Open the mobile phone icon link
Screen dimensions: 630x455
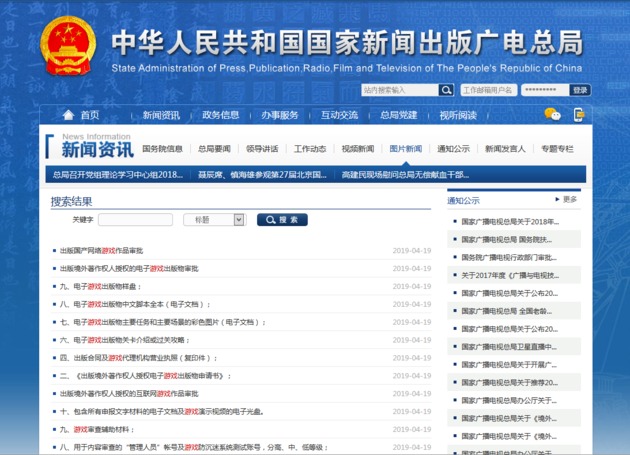578,114
